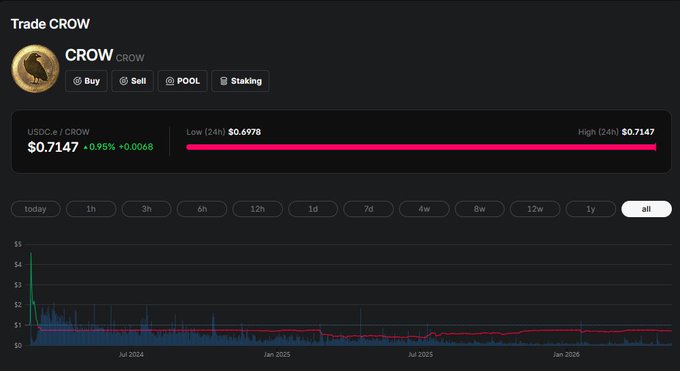The width and height of the screenshot is (680, 371).
Task: Click the 24h price range bar
Action: pos(421,147)
